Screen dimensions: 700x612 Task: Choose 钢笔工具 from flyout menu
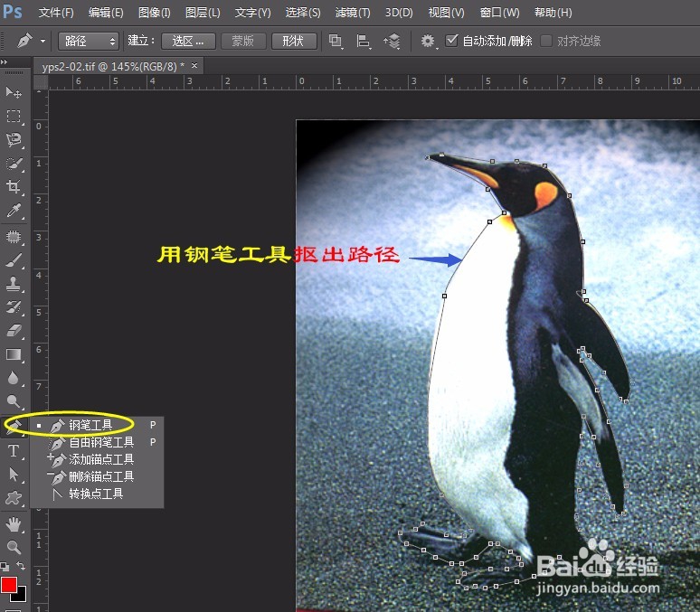coord(96,426)
